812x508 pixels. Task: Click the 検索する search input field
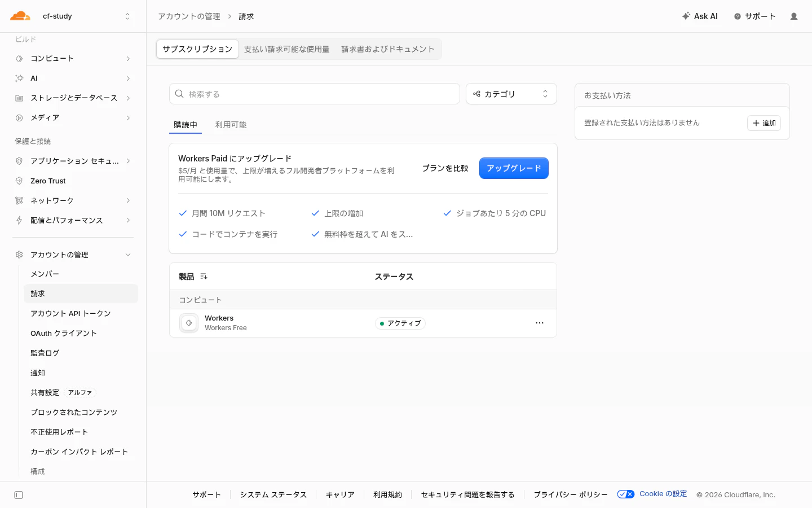(315, 94)
